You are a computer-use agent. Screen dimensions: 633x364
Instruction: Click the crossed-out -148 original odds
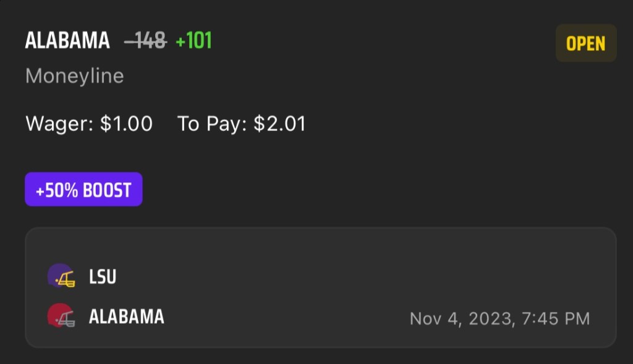(x=145, y=41)
